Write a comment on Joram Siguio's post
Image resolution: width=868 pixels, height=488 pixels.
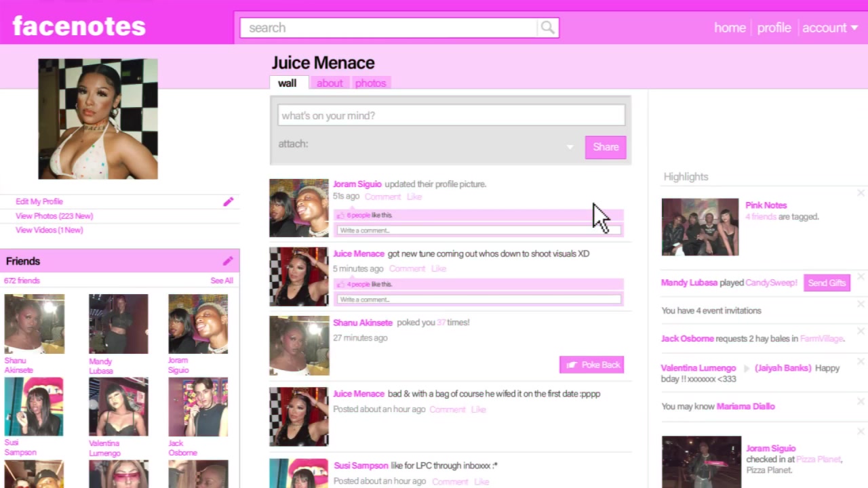479,230
